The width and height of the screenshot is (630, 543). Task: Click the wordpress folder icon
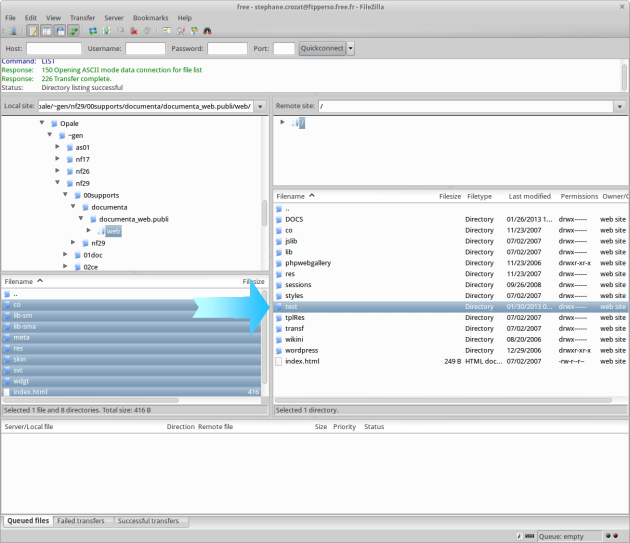click(x=279, y=350)
